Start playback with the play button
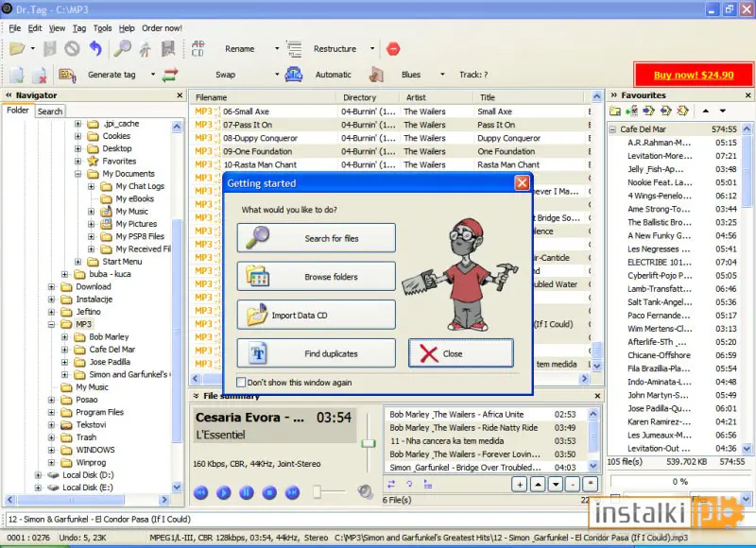The width and height of the screenshot is (756, 548). (x=223, y=492)
